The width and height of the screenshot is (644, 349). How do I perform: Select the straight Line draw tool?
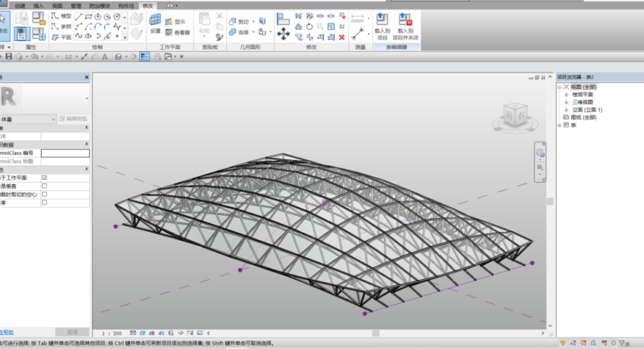[x=78, y=17]
